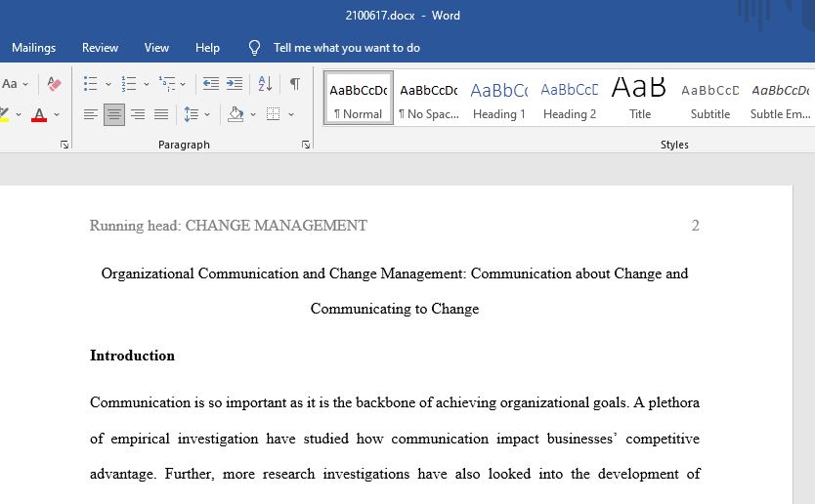Apply the Subtitle style

[x=710, y=99]
